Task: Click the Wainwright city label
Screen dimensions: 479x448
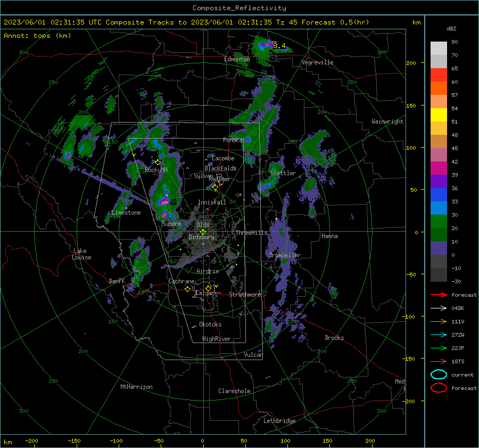Action: tap(387, 121)
